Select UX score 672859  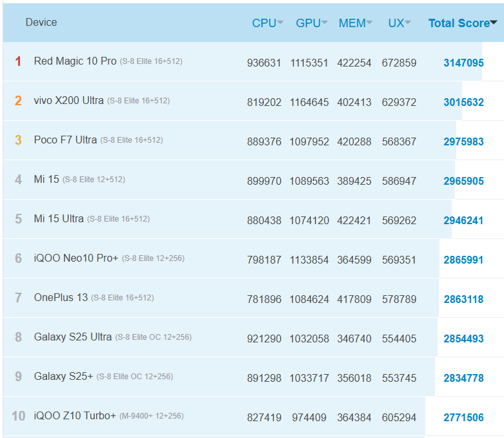coord(399,63)
